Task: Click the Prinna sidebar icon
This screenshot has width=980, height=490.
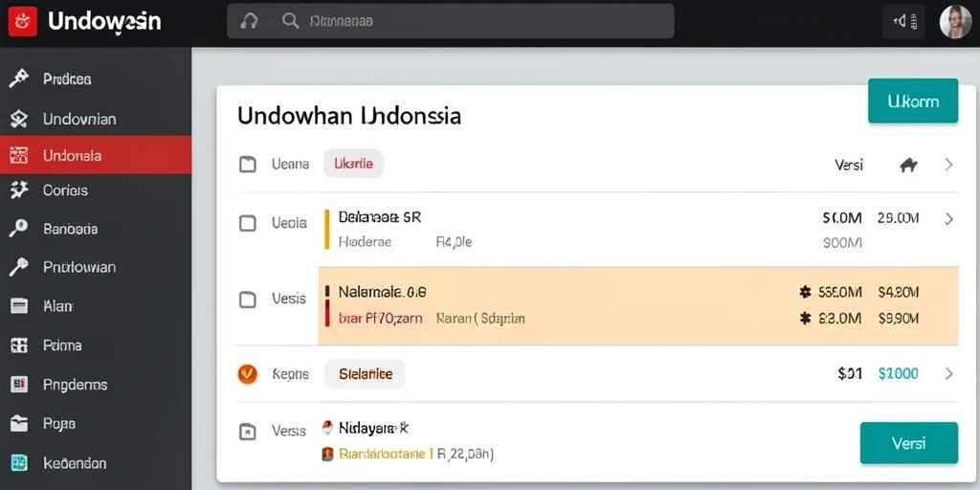Action: pos(19,345)
